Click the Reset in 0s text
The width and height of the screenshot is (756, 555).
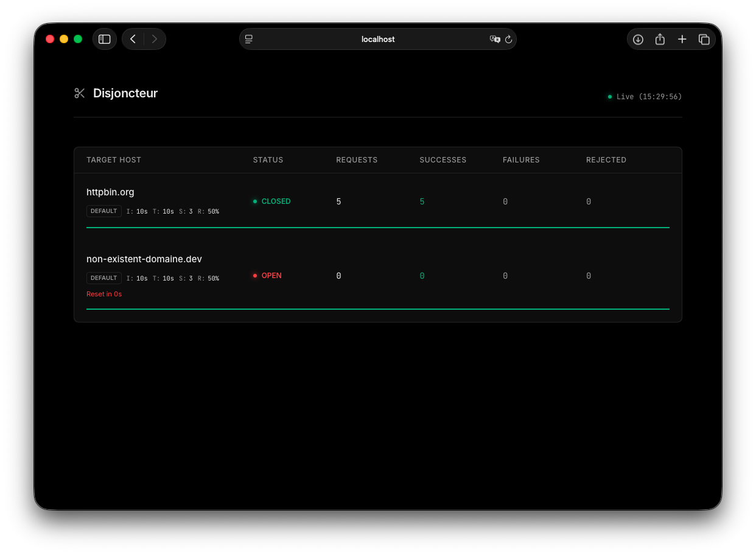tap(104, 295)
